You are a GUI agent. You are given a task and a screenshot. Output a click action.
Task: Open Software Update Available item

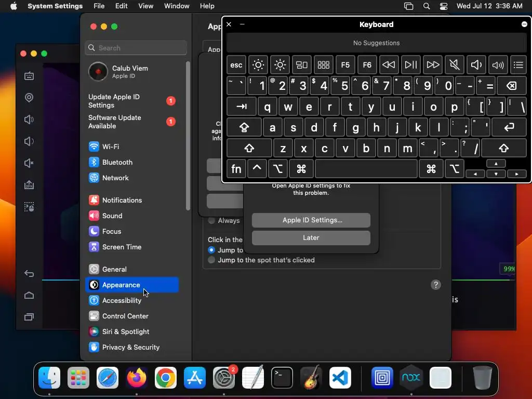(131, 122)
